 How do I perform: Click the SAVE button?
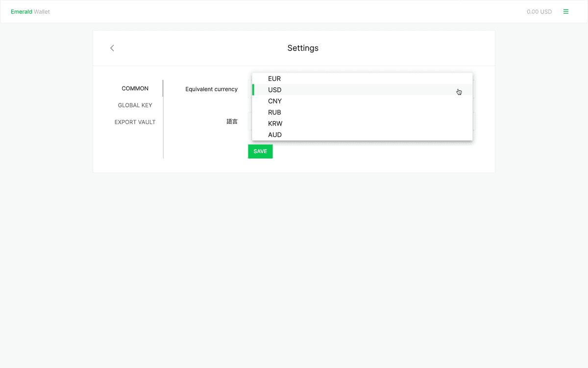click(x=260, y=151)
